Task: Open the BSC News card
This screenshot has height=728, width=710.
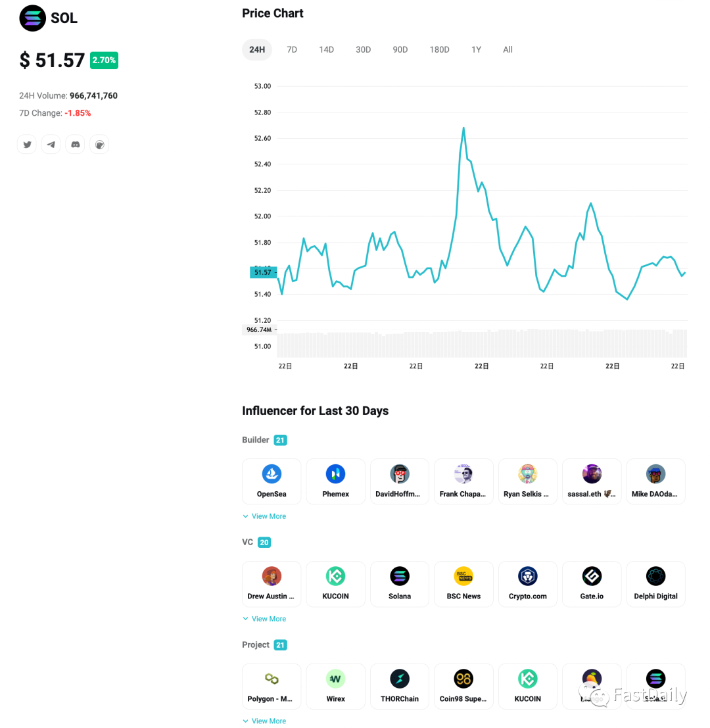Action: click(463, 584)
